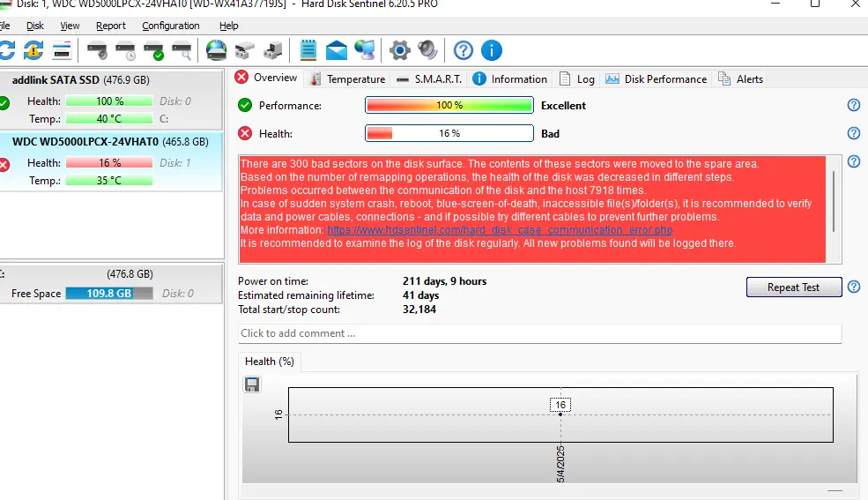Switch to the Alerts tab
This screenshot has width=868, height=500.
741,79
